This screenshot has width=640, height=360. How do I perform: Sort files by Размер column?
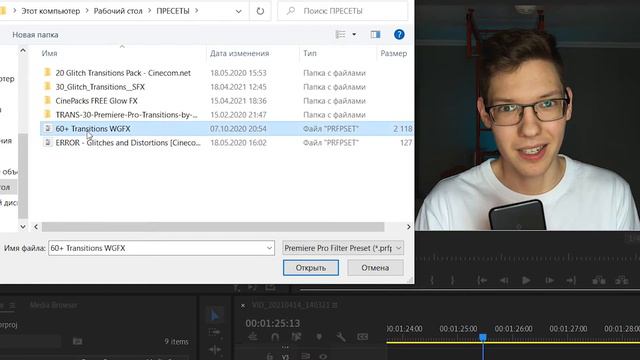[393, 53]
